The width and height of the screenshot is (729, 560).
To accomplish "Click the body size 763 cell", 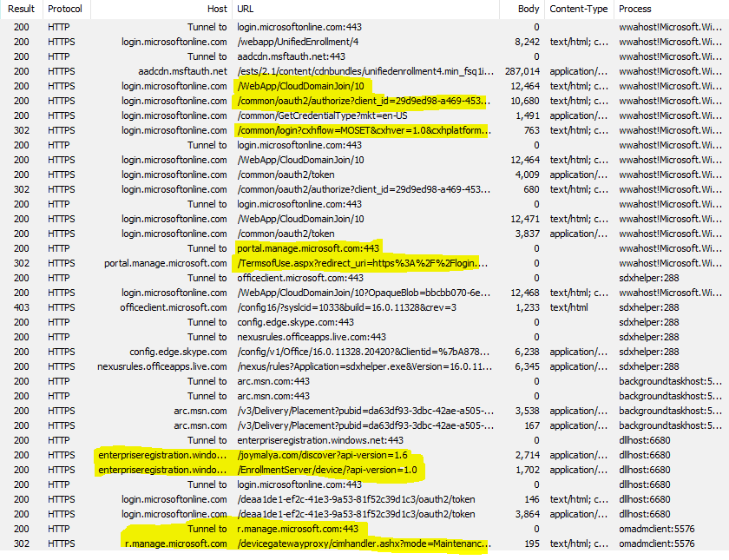I will 532,131.
